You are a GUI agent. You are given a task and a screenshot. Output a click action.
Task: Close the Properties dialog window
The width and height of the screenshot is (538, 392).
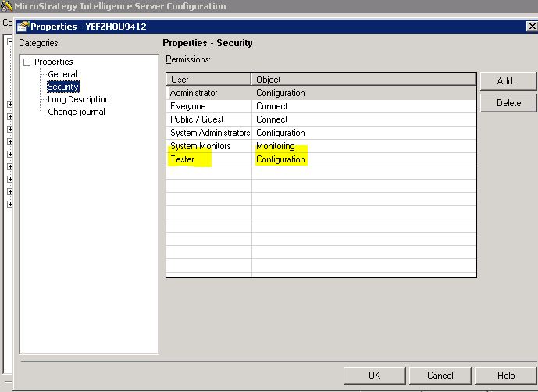[x=532, y=27]
